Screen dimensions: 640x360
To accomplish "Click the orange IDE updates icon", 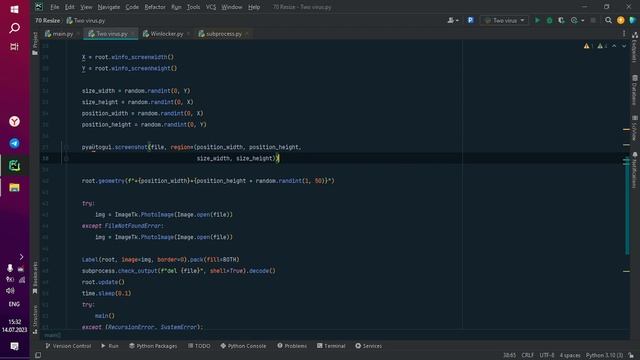I will pos(620,20).
